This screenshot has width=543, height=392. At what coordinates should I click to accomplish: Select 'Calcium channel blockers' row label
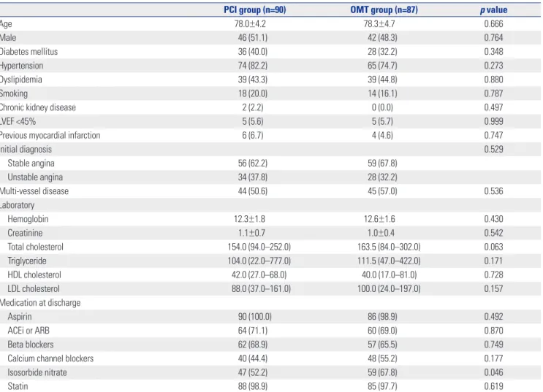tap(50, 358)
